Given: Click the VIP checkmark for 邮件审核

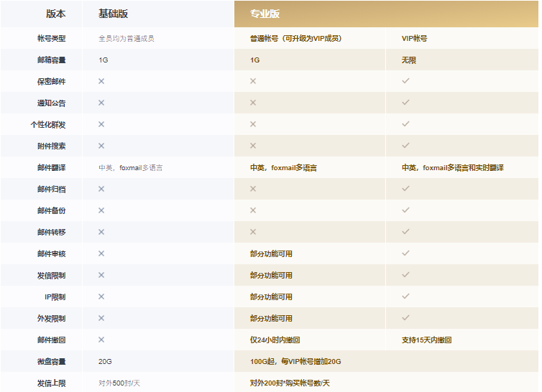Looking at the screenshot, I should 405,253.
